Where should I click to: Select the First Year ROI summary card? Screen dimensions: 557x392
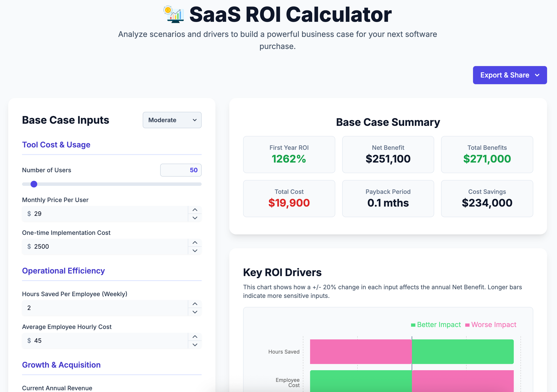point(289,155)
